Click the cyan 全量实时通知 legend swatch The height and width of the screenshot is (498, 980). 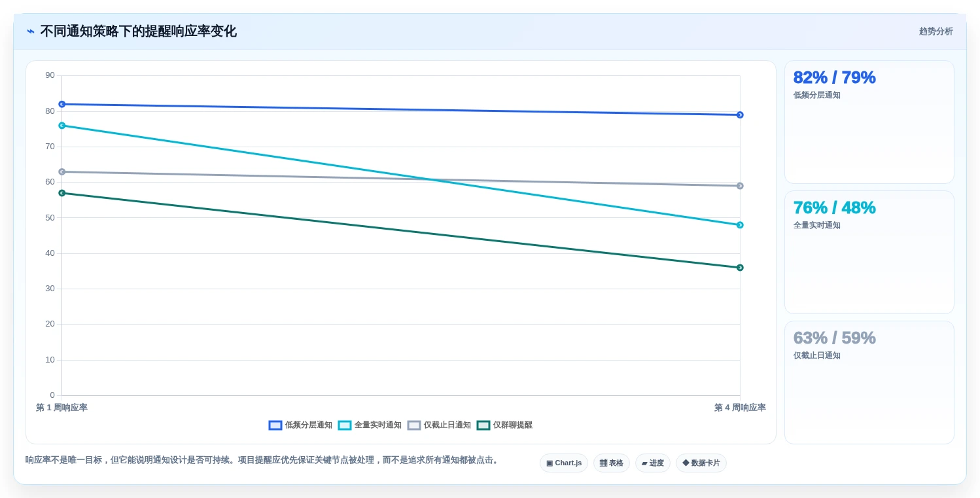pyautogui.click(x=345, y=425)
